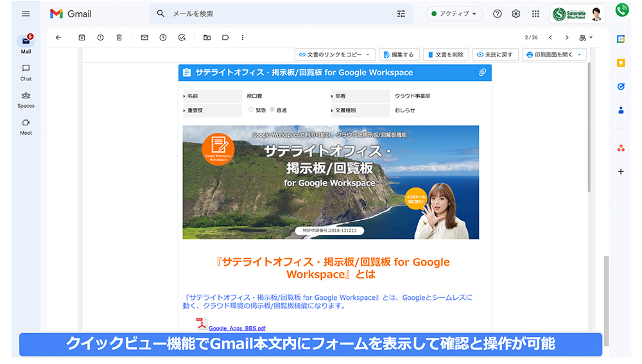Open the アクティブ status dropdown
Viewport: 642px width, 364px height.
(454, 13)
